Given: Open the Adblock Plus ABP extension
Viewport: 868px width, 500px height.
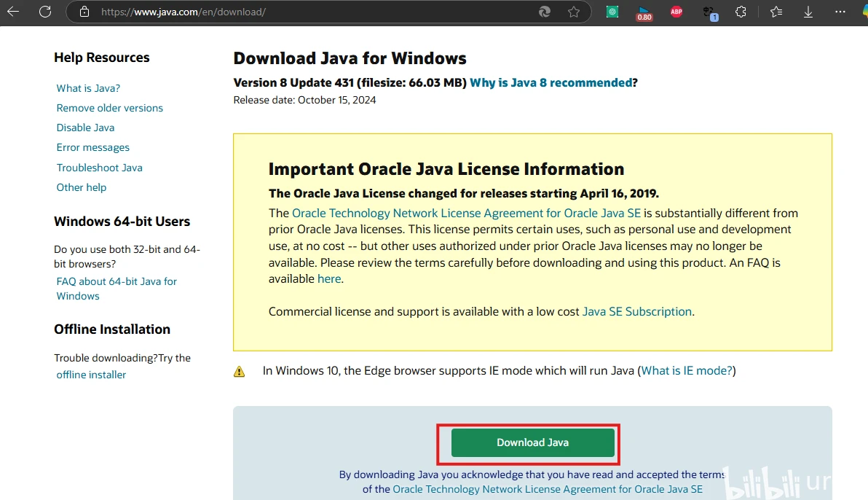Looking at the screenshot, I should pyautogui.click(x=676, y=12).
